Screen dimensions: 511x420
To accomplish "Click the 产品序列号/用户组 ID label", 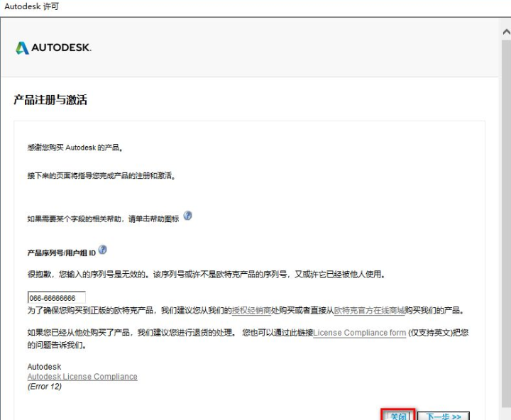I will click(x=61, y=253).
